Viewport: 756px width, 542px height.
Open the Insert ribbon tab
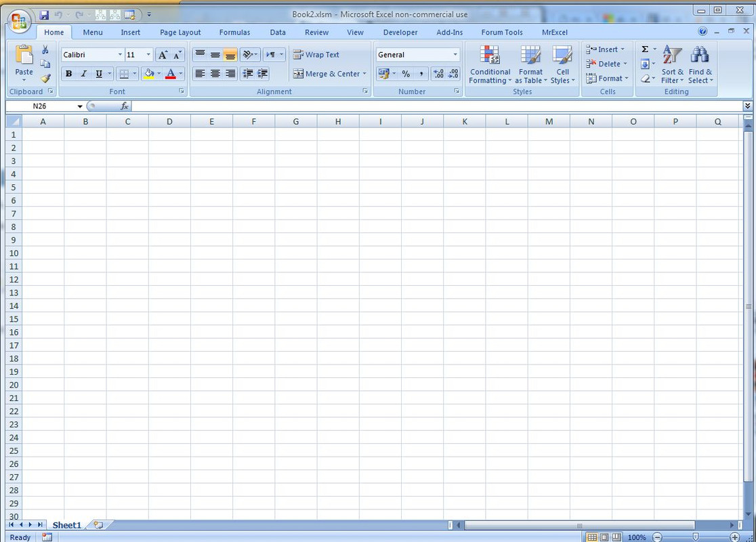(x=130, y=33)
